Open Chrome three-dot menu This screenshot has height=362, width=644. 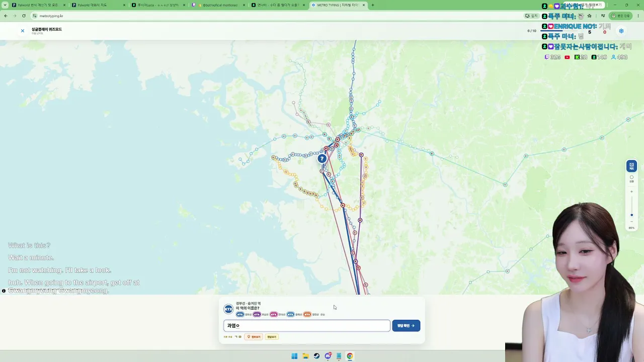pyautogui.click(x=638, y=16)
